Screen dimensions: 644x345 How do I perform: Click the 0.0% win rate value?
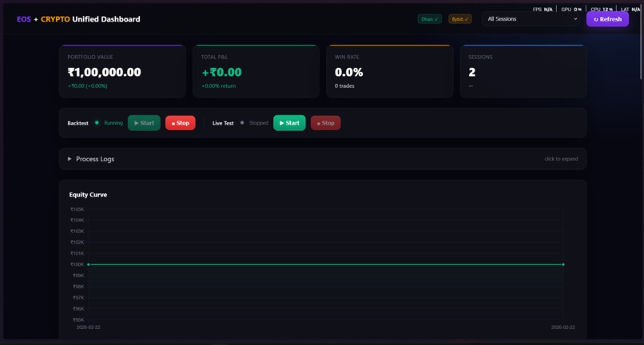point(348,73)
